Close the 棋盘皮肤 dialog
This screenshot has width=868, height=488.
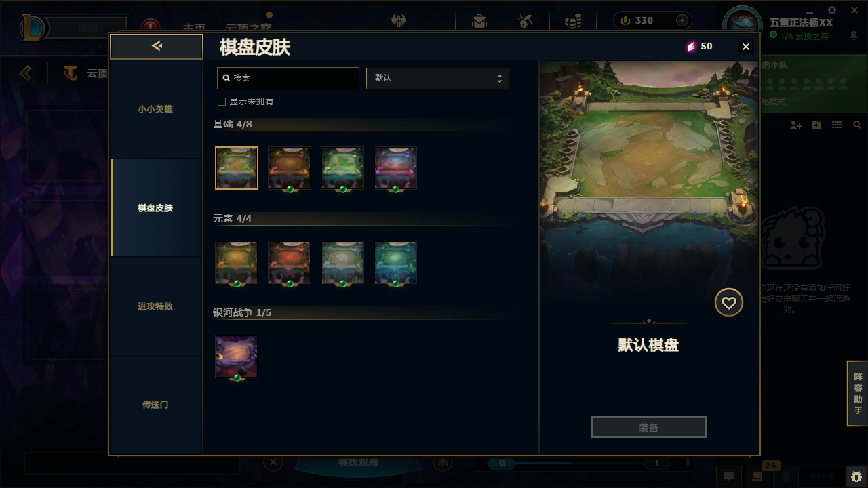[746, 47]
